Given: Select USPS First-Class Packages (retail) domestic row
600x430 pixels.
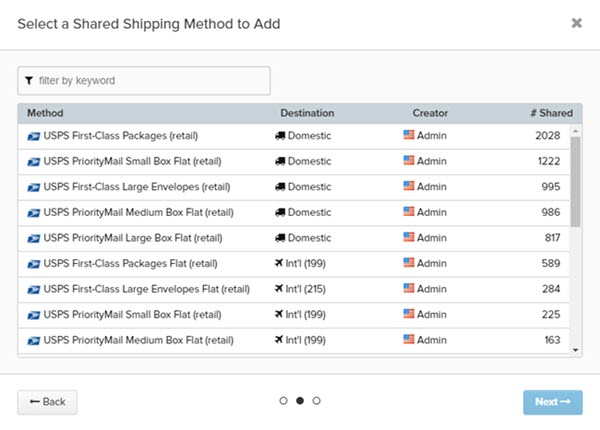Looking at the screenshot, I should point(293,136).
